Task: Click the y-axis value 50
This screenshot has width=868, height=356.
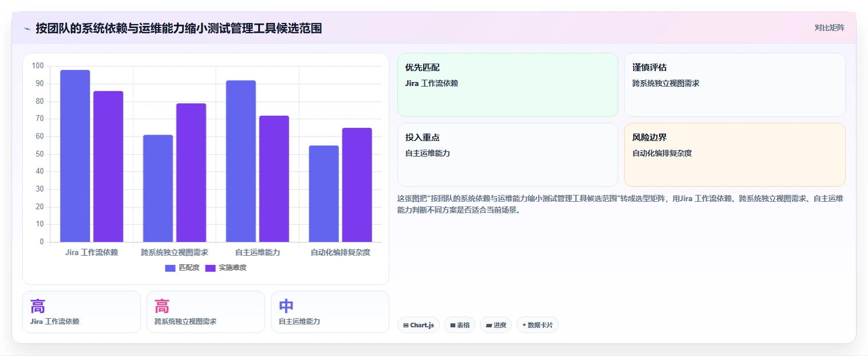Action: (40, 154)
